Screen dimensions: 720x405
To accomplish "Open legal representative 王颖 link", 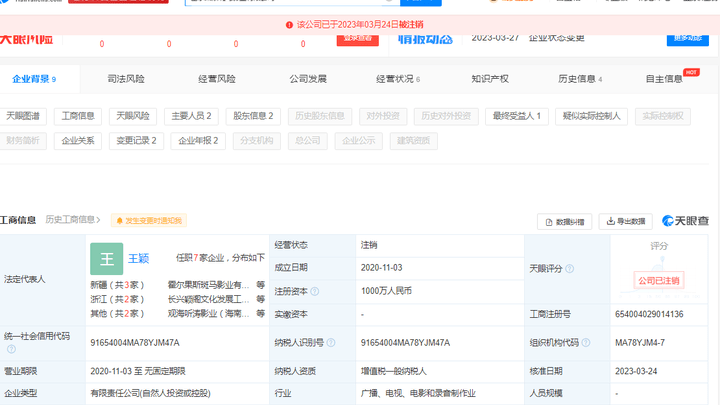I will coord(138,259).
